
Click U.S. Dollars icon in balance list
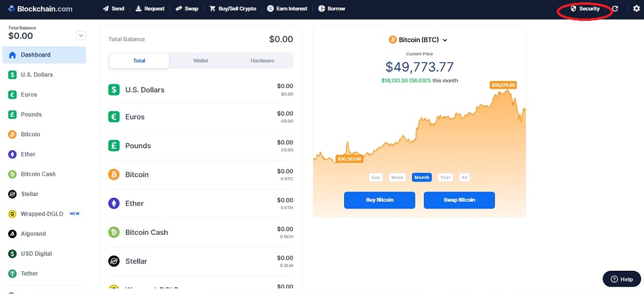point(114,90)
